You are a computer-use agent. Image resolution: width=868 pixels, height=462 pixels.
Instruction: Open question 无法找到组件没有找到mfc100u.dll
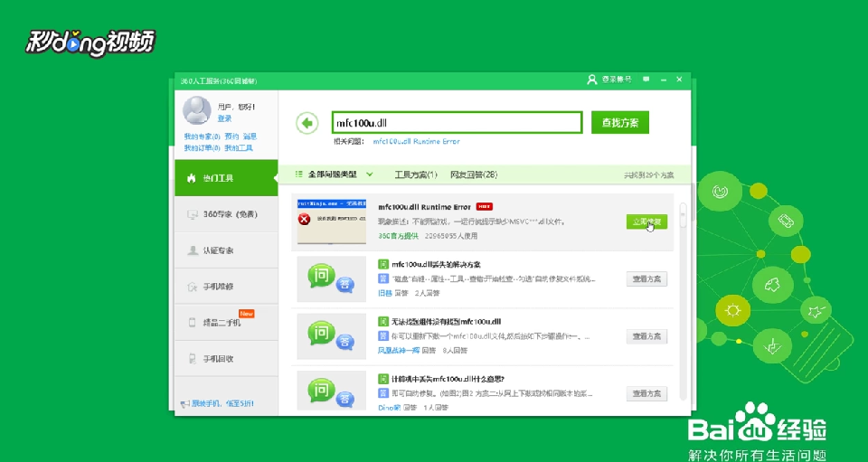point(446,322)
